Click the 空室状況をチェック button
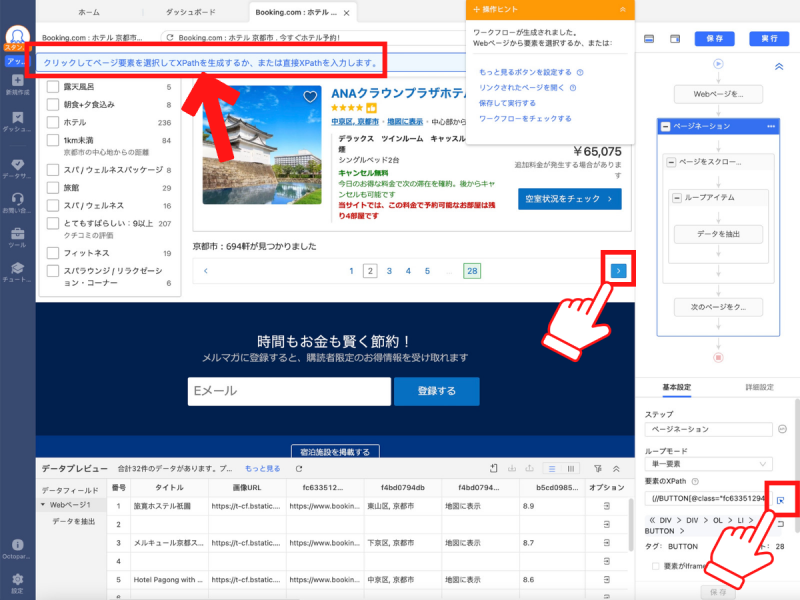800x600 pixels. [569, 199]
